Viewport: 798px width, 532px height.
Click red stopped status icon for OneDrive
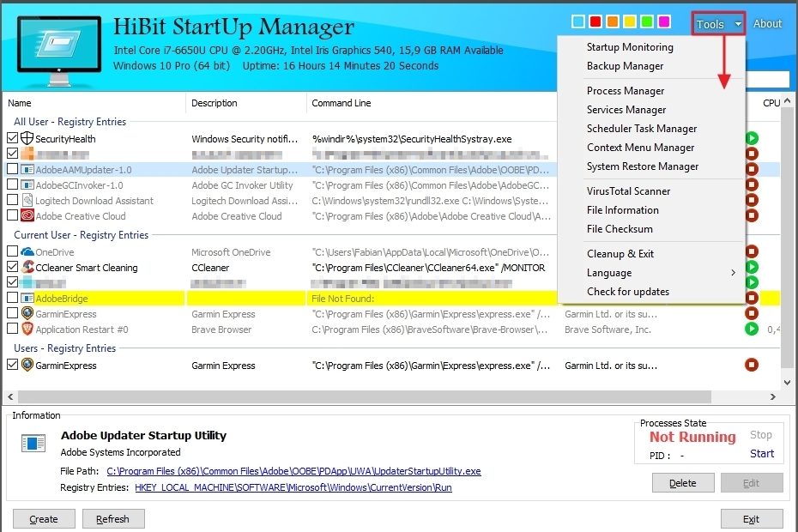tap(752, 251)
